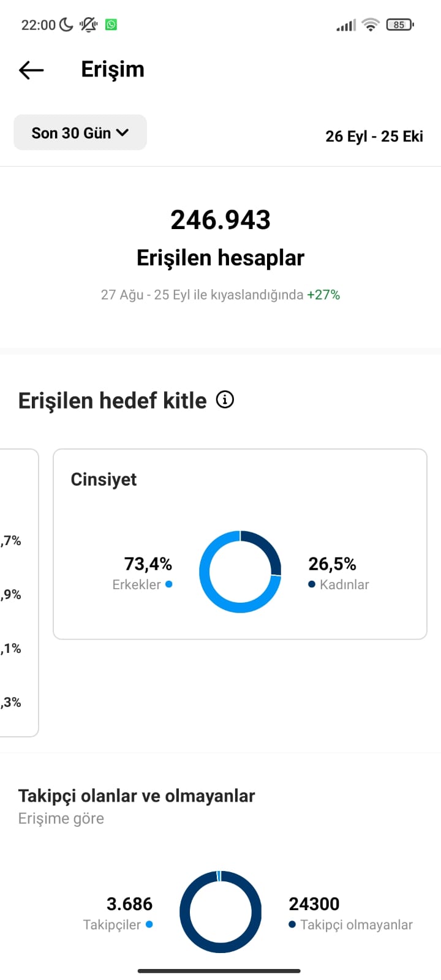Screen dimensions: 441x980
Task: Open the info icon beside Erişilen hedef kitle
Action: [x=225, y=400]
